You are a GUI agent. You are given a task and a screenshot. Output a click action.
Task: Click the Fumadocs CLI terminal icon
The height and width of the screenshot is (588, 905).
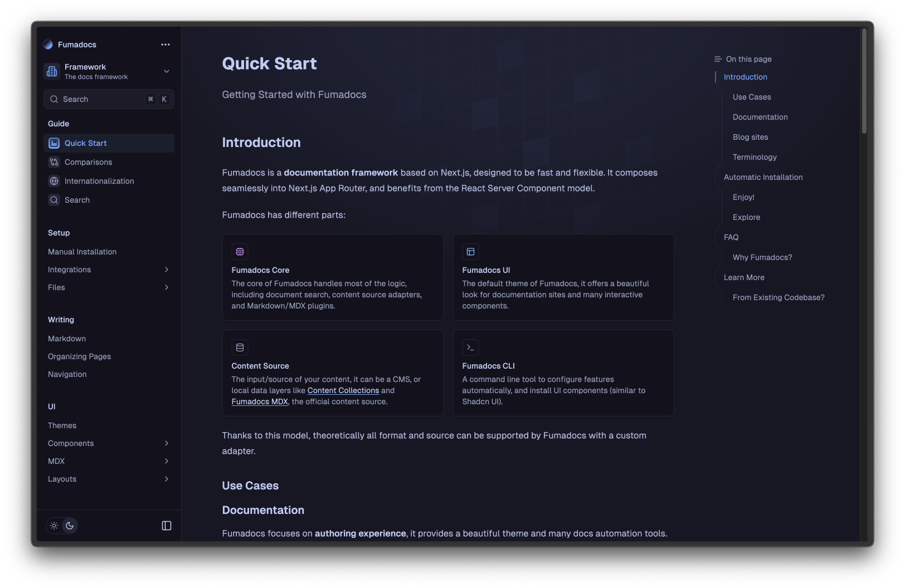tap(470, 347)
